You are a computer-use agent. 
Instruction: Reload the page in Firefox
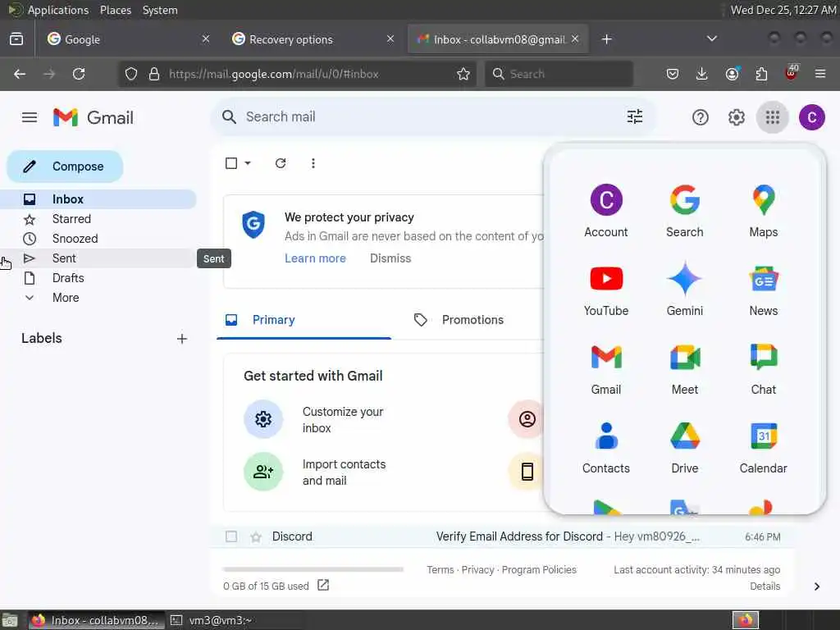click(79, 74)
